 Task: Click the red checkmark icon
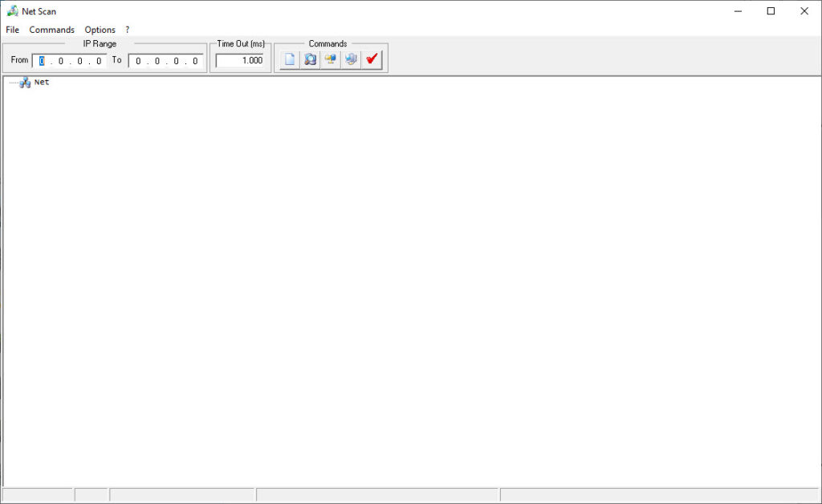[371, 59]
